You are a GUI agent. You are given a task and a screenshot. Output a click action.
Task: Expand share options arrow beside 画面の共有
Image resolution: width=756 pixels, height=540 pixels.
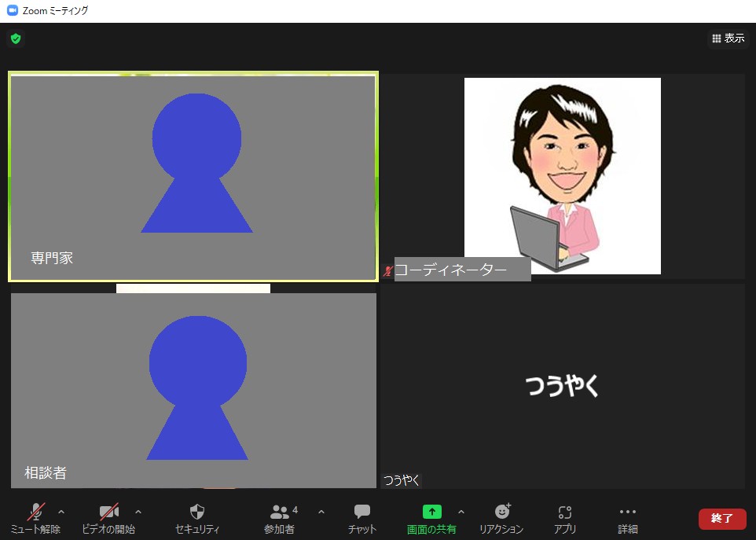click(x=461, y=512)
